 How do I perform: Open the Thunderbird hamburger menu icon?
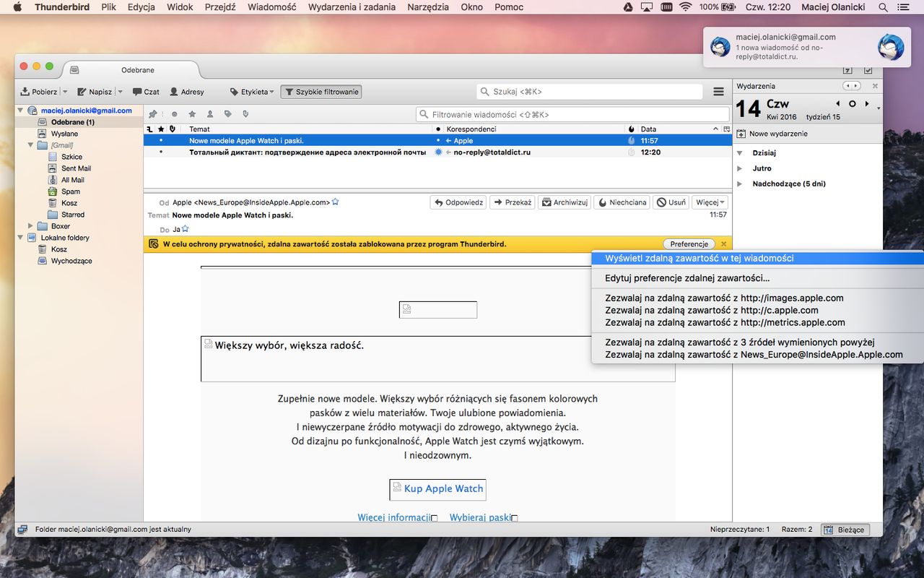pyautogui.click(x=718, y=92)
